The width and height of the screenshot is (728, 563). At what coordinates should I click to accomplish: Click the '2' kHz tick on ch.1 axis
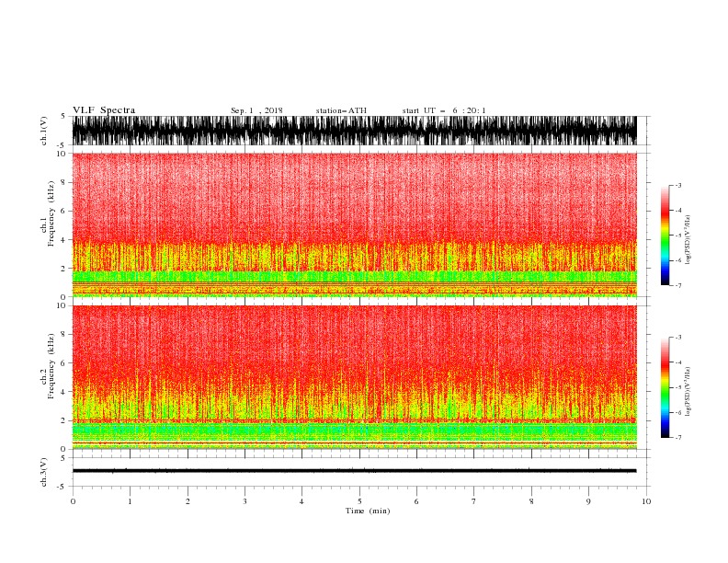coord(64,269)
